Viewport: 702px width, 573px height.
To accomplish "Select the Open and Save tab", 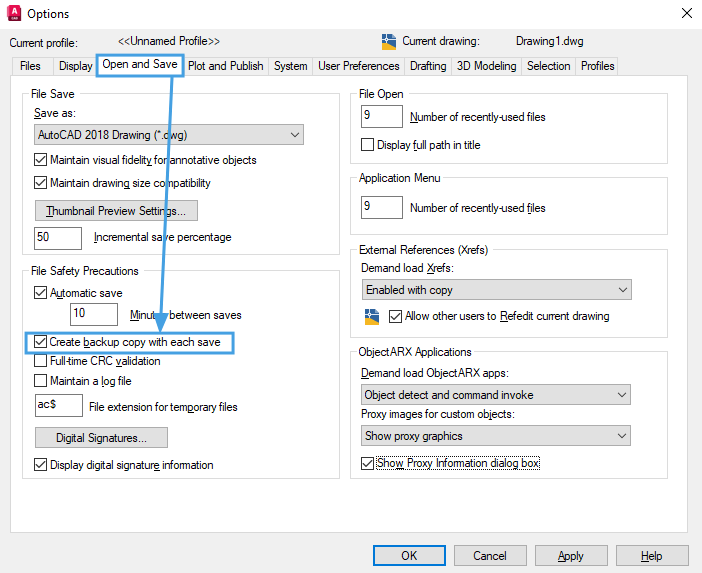I will click(x=140, y=64).
